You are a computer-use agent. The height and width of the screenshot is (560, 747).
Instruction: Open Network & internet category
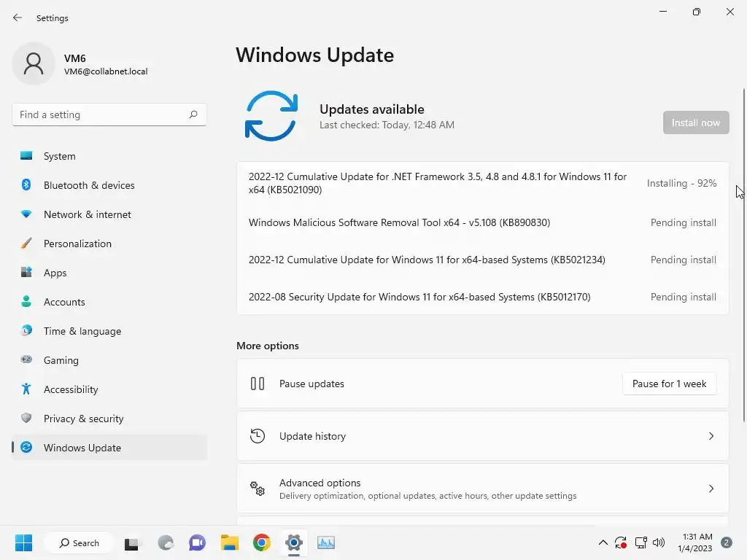(109, 214)
